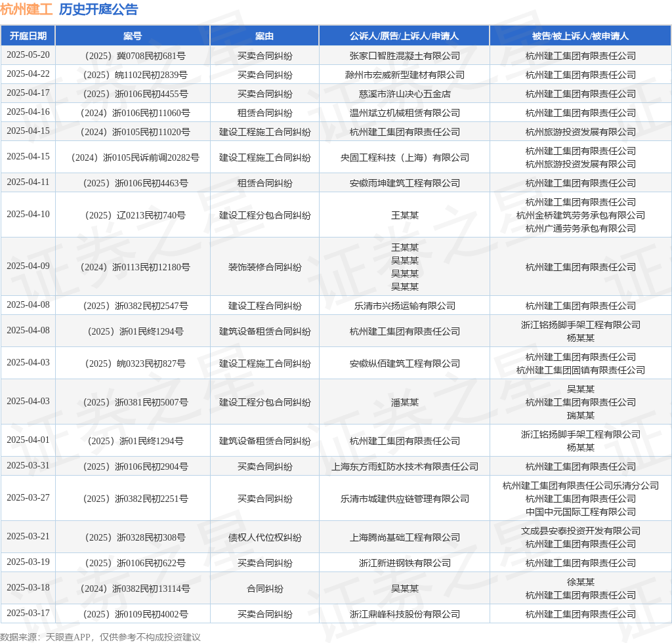Viewport: 672px width, 643px height.
Task: Click plaintiff 上海东方雨虹防水技术有限责任公司
Action: pos(404,467)
